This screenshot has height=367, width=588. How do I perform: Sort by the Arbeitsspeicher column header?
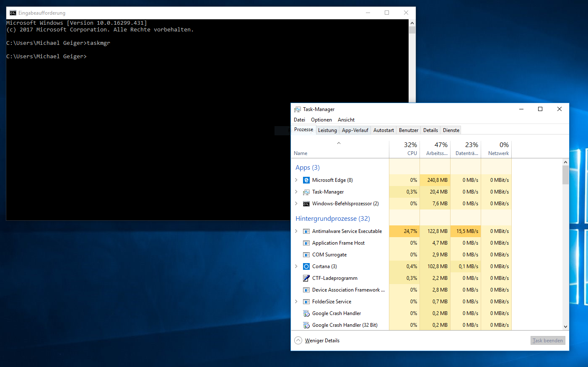coord(435,149)
